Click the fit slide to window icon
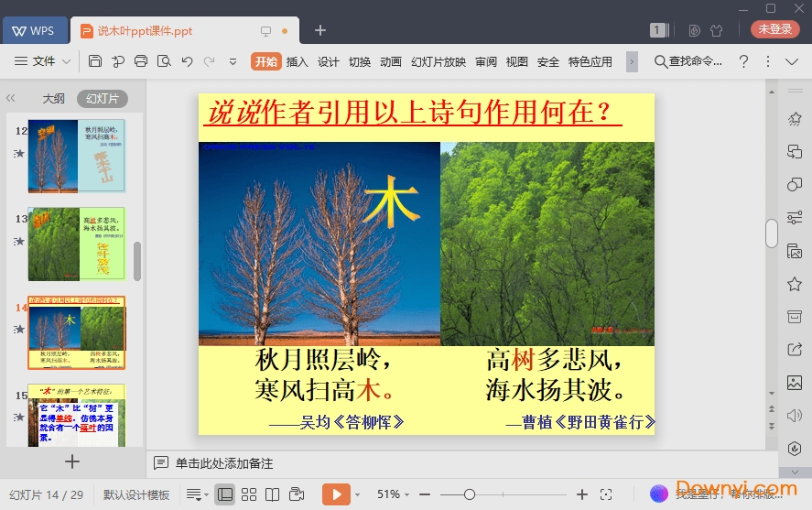 pyautogui.click(x=606, y=494)
